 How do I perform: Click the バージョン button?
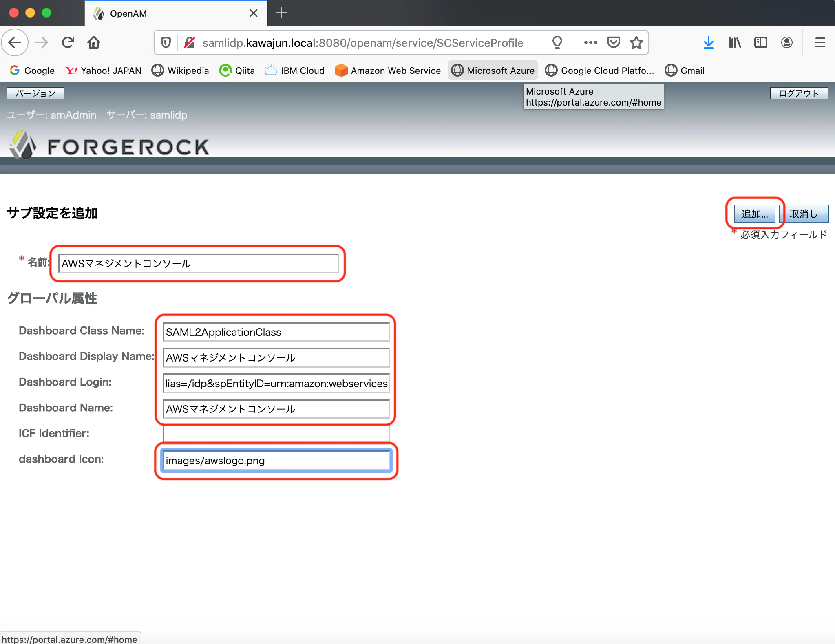pyautogui.click(x=35, y=93)
